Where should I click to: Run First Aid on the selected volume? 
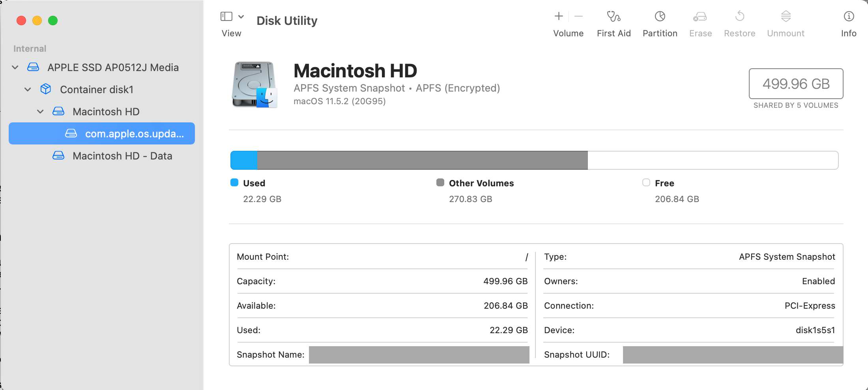pos(614,22)
